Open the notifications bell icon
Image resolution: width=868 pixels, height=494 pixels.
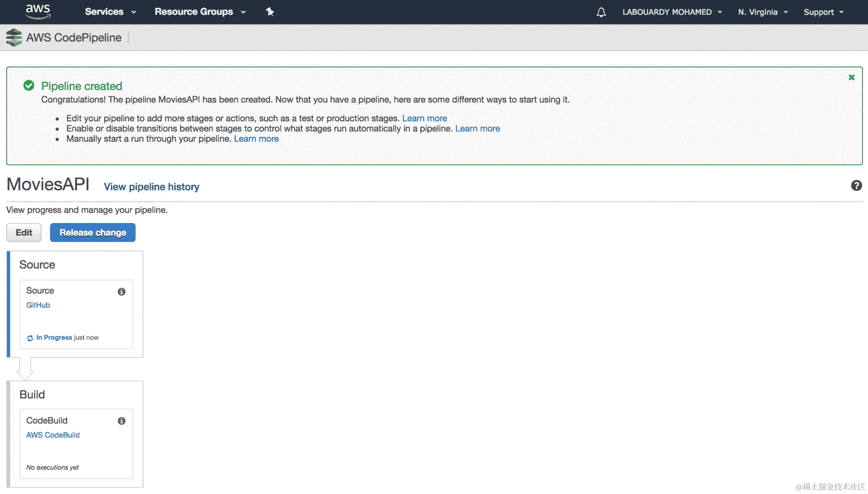pos(601,12)
